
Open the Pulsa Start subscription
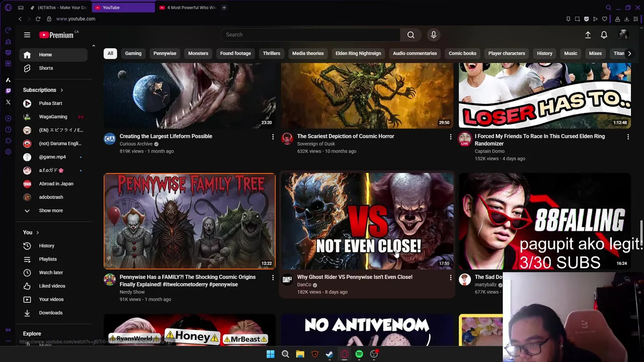54,103
